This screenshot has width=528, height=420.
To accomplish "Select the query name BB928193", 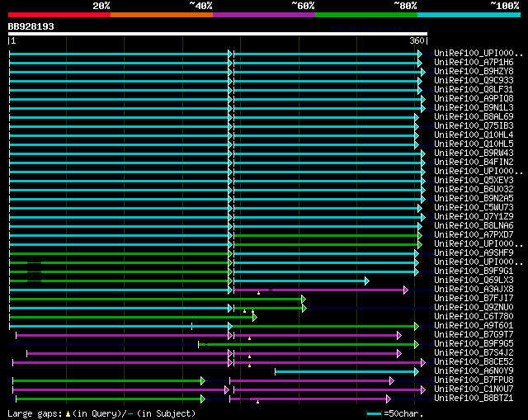I will [x=31, y=26].
